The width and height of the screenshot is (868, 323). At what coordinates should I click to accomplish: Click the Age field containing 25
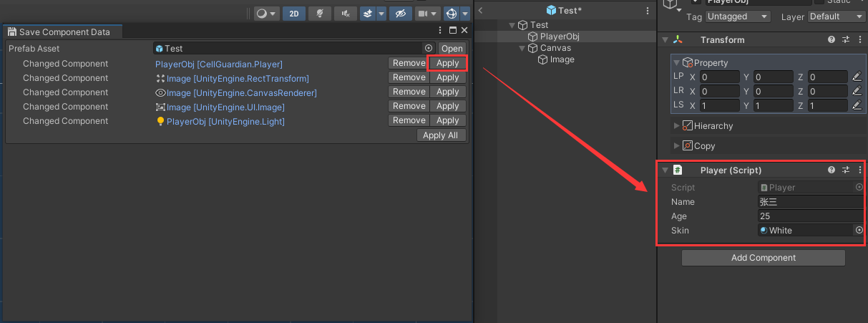coord(811,216)
